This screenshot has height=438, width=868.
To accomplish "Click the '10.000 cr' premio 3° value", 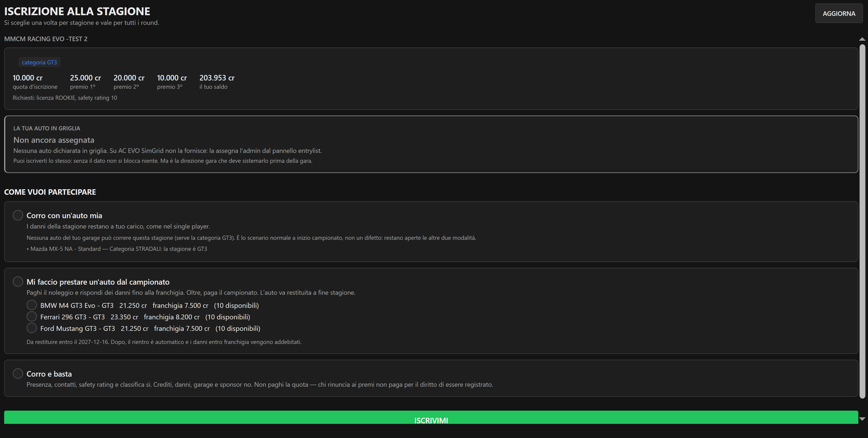I will (172, 78).
